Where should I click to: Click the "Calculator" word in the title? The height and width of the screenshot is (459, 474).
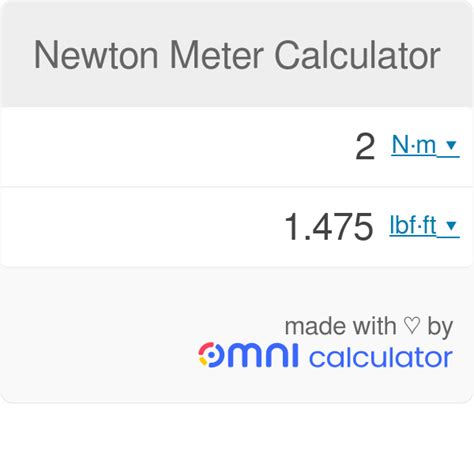pos(357,55)
